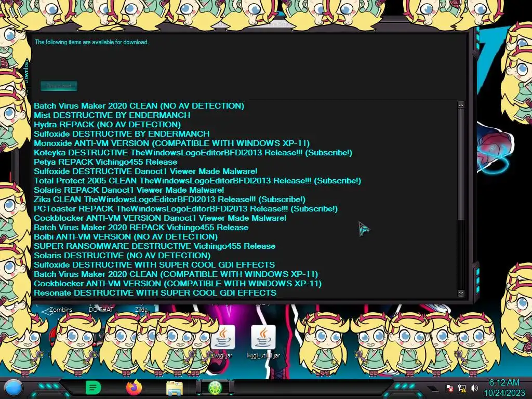Select "Sulfoxide DESTRUCTIVE BY ENDERMANCH" entry
The width and height of the screenshot is (532, 399).
[122, 134]
